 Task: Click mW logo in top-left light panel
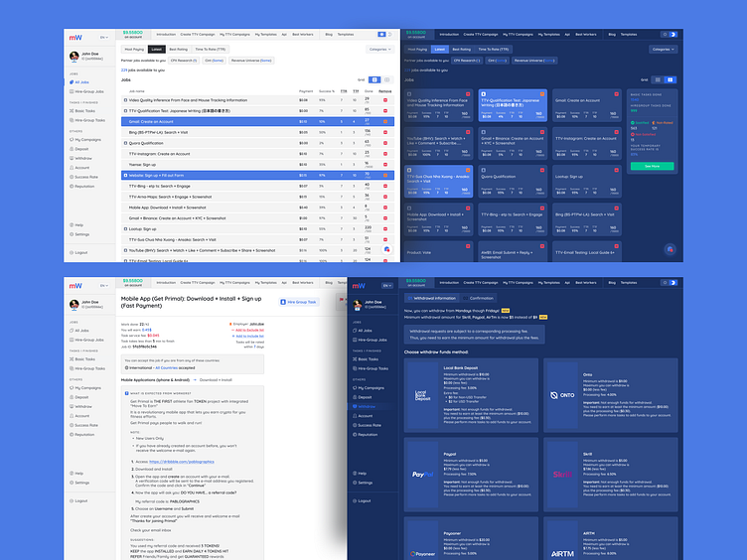75,37
